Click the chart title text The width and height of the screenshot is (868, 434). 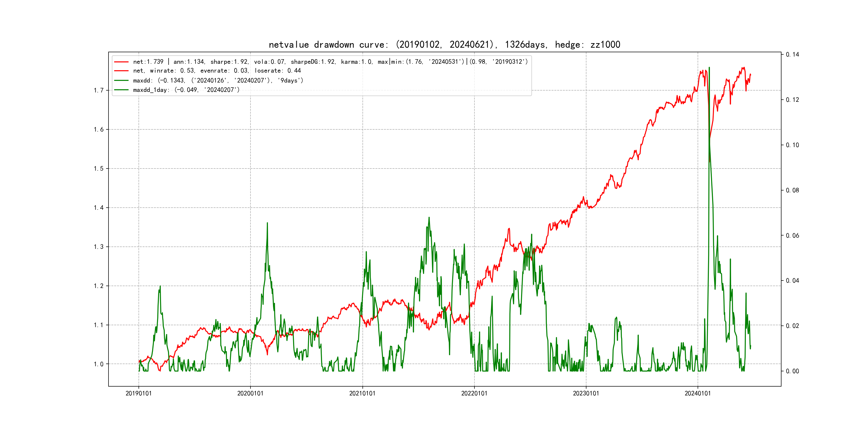(x=444, y=44)
